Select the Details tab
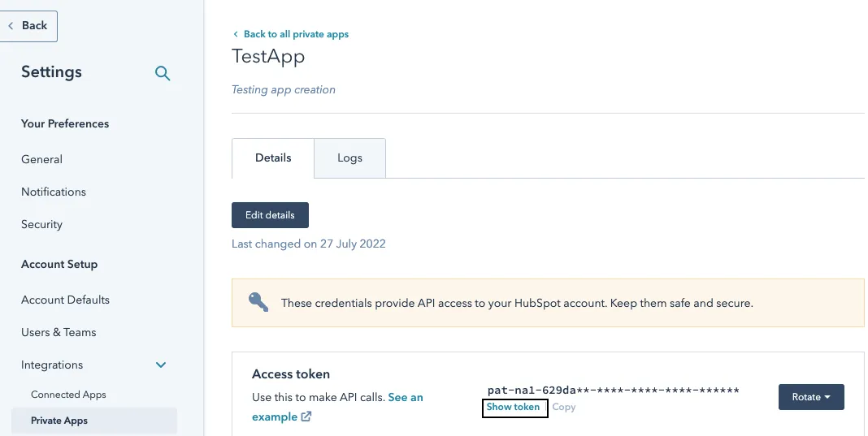Screen dimensions: 868x436 tap(273, 158)
